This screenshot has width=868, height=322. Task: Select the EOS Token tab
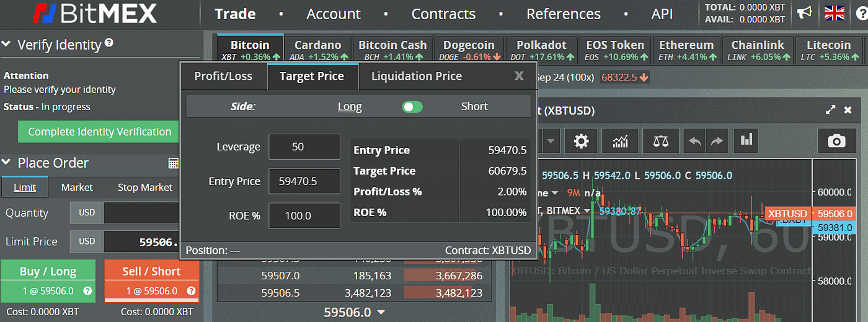pos(615,50)
